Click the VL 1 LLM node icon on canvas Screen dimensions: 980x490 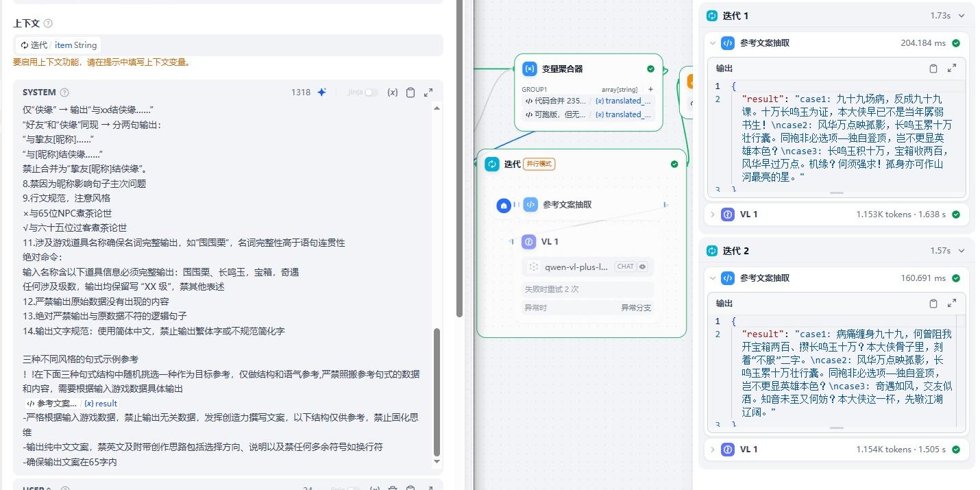pyautogui.click(x=528, y=241)
